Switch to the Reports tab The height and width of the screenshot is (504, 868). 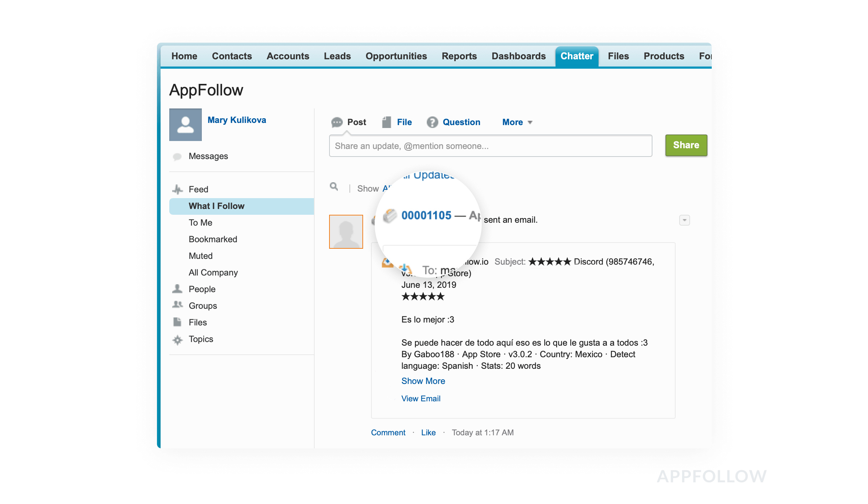pyautogui.click(x=459, y=56)
